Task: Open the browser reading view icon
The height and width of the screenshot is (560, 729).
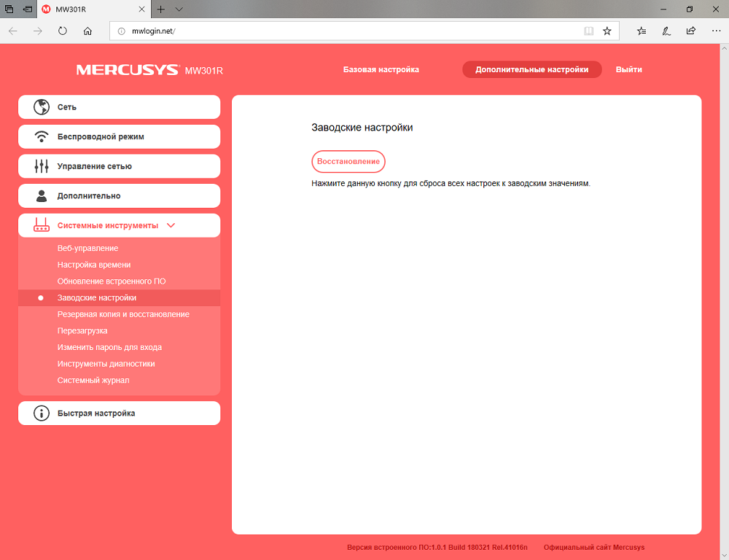Action: [x=588, y=31]
